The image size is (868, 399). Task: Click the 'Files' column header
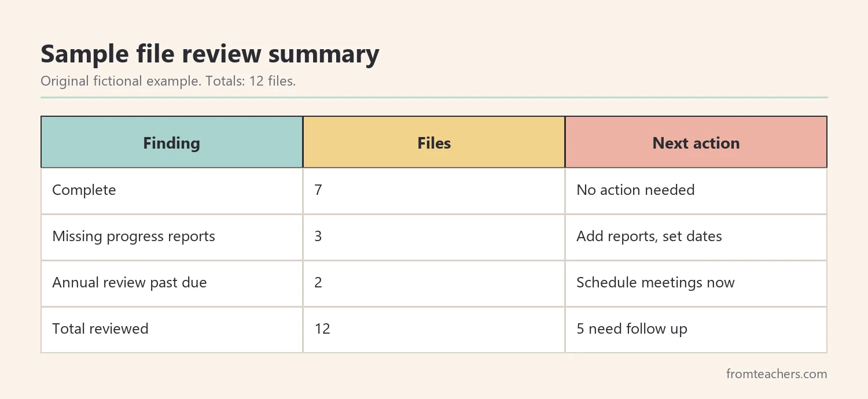tap(434, 142)
